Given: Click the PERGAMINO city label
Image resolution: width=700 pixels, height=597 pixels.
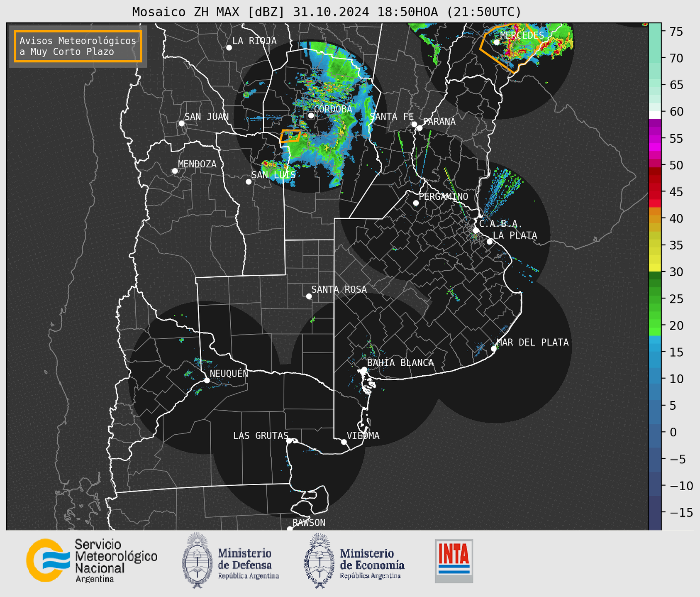Looking at the screenshot, I should 444,196.
